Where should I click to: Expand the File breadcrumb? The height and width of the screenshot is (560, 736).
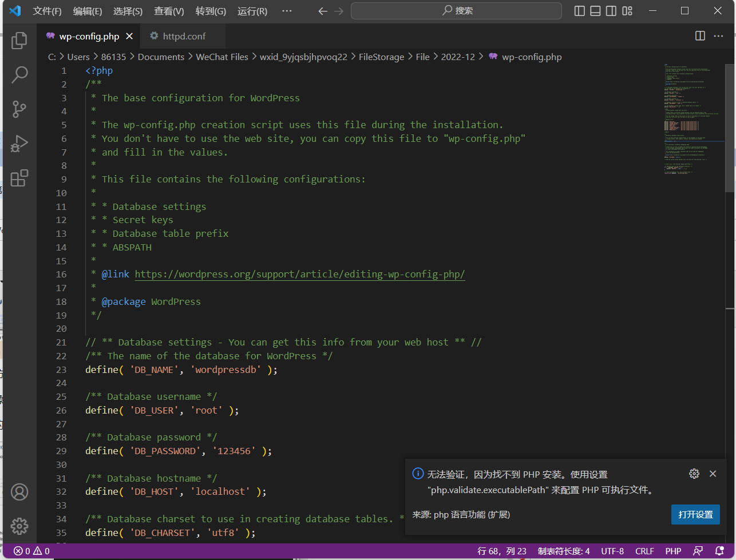click(422, 57)
